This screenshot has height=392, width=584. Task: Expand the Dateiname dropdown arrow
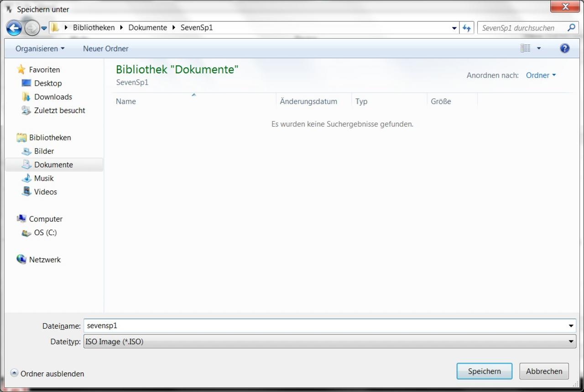571,326
